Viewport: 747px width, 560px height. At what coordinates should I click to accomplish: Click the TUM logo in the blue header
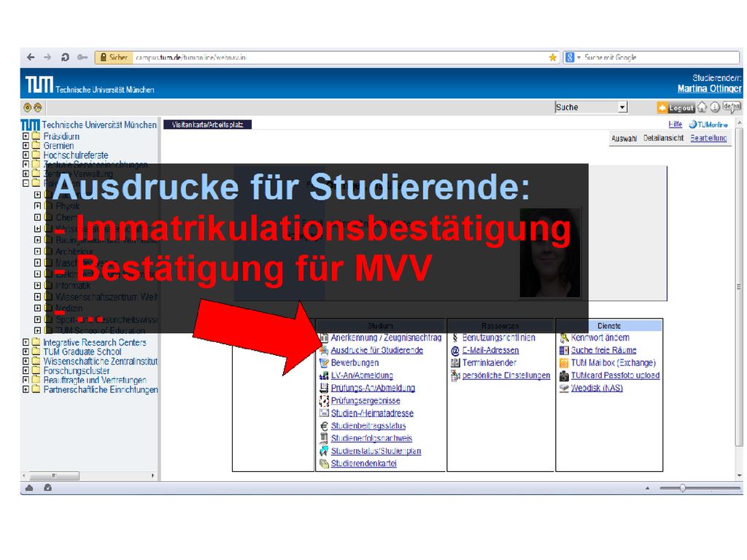pos(39,85)
